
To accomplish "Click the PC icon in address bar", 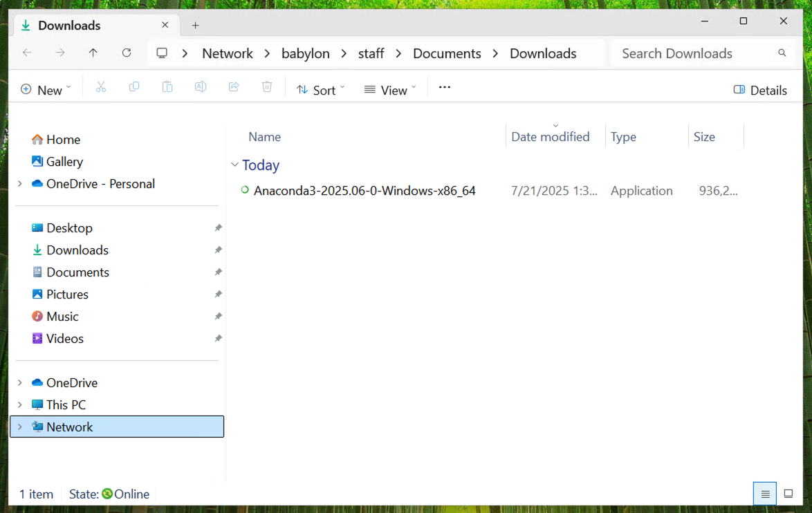I will pos(162,53).
